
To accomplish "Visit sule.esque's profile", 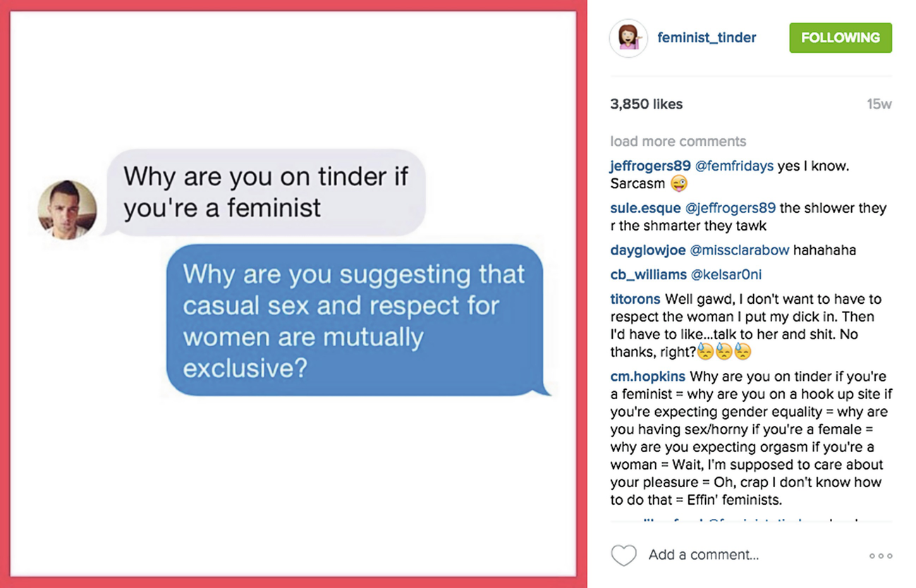I will pos(645,208).
